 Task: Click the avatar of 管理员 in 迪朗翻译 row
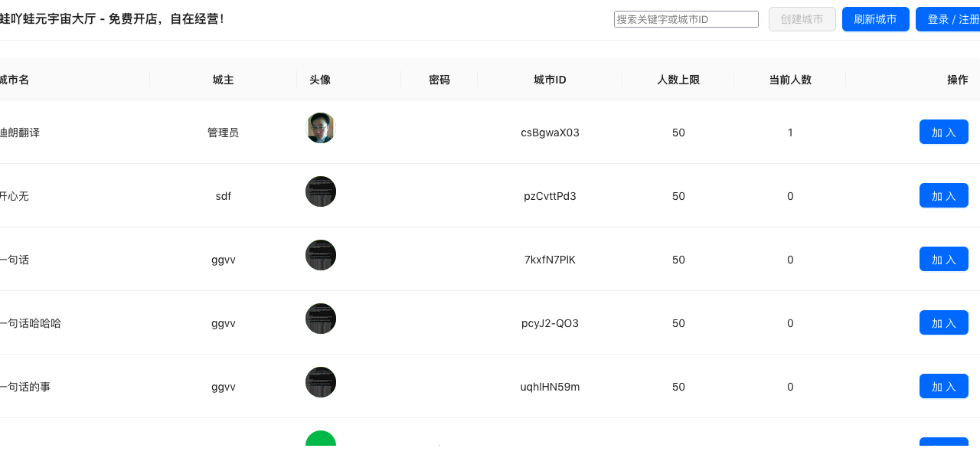coord(321,128)
